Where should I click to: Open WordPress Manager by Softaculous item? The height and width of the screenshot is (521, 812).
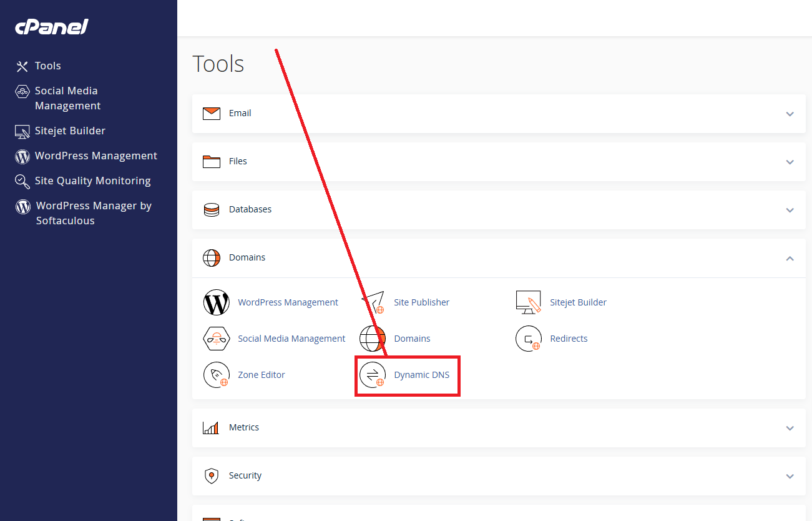[x=94, y=213]
